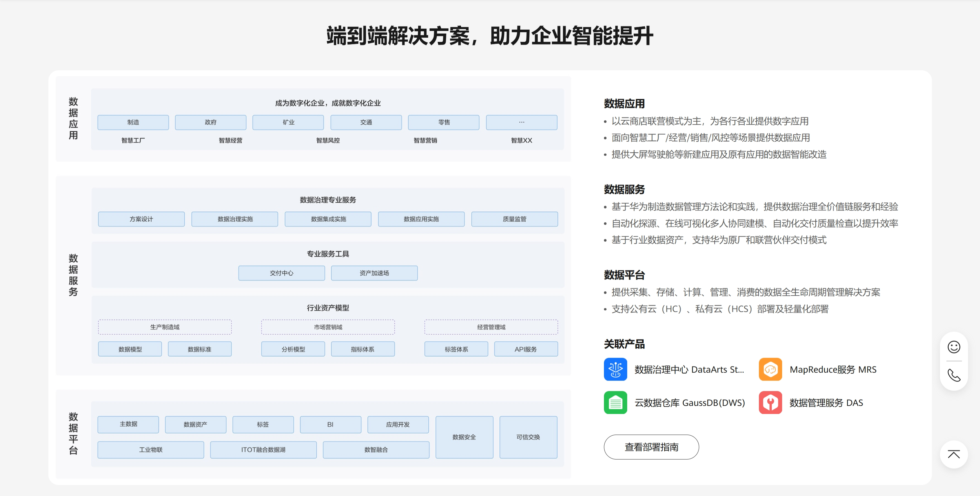Click the 零售 industry box
Image resolution: width=980 pixels, height=496 pixels.
[444, 122]
